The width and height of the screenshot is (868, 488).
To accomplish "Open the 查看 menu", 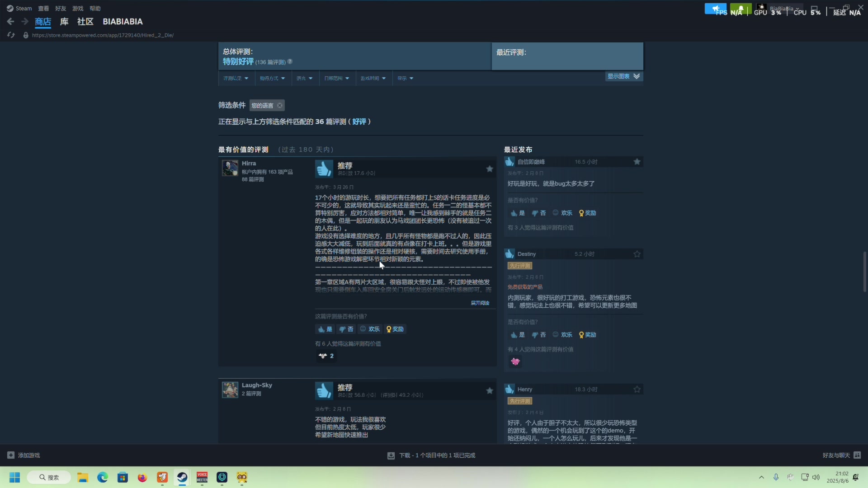I will pyautogui.click(x=43, y=8).
